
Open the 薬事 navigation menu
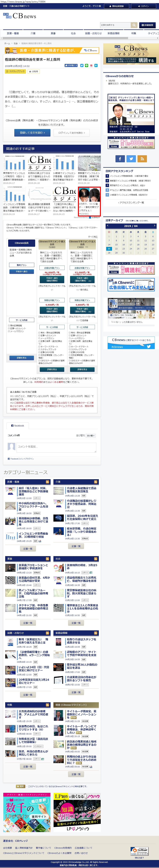click(53, 33)
